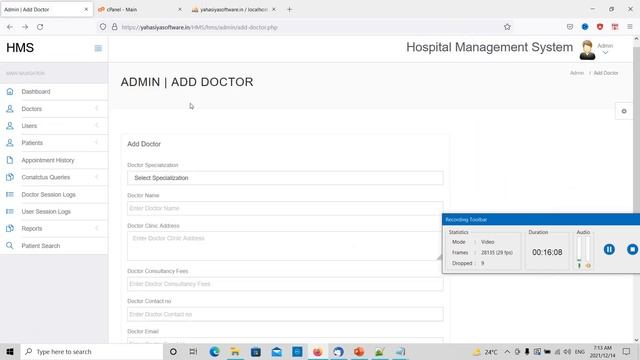
Task: Click the Patient Search magnifier icon
Action: [x=10, y=246]
